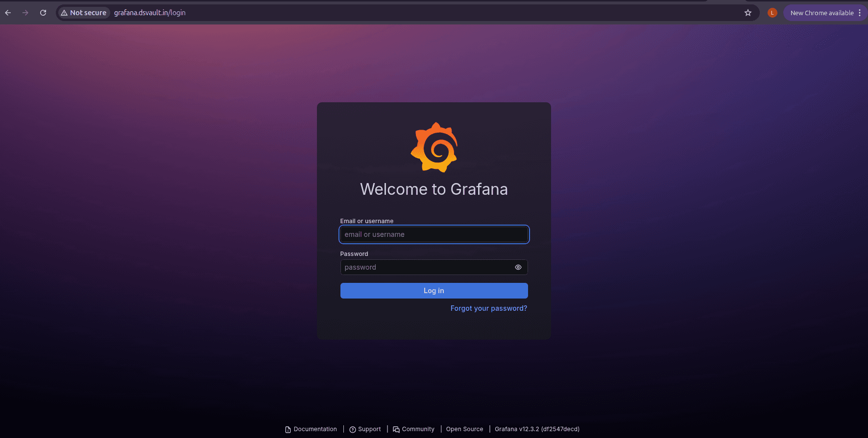Screen dimensions: 868x438
Task: Click the Password label text
Action: tap(354, 254)
